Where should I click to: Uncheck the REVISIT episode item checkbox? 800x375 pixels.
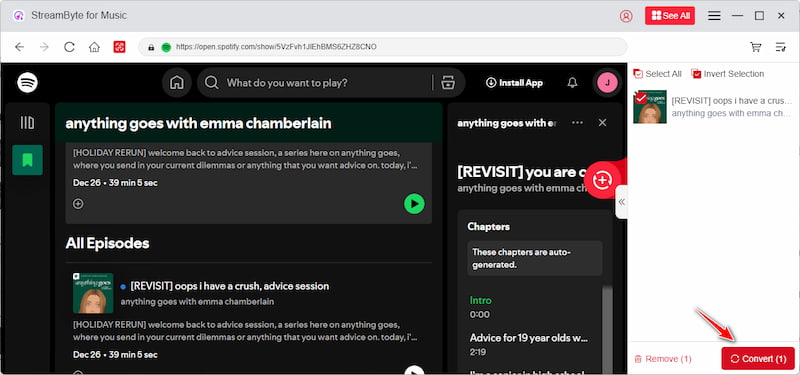641,98
